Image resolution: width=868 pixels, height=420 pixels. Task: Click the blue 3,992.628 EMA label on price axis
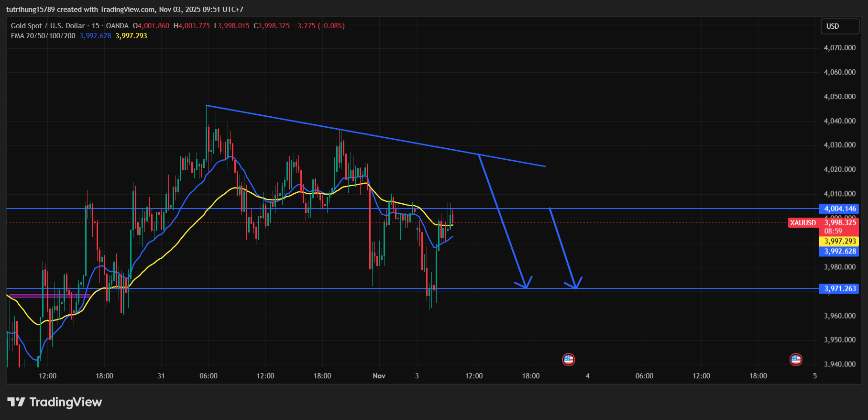click(839, 252)
